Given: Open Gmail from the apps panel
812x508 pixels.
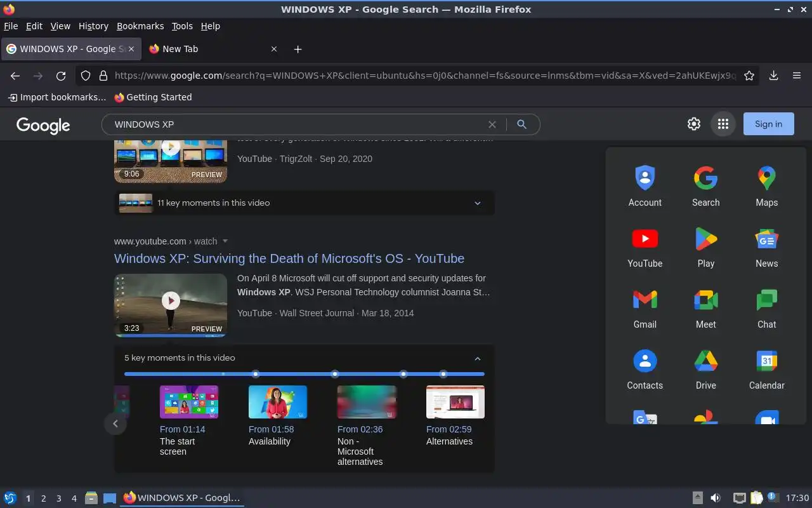Looking at the screenshot, I should (645, 308).
